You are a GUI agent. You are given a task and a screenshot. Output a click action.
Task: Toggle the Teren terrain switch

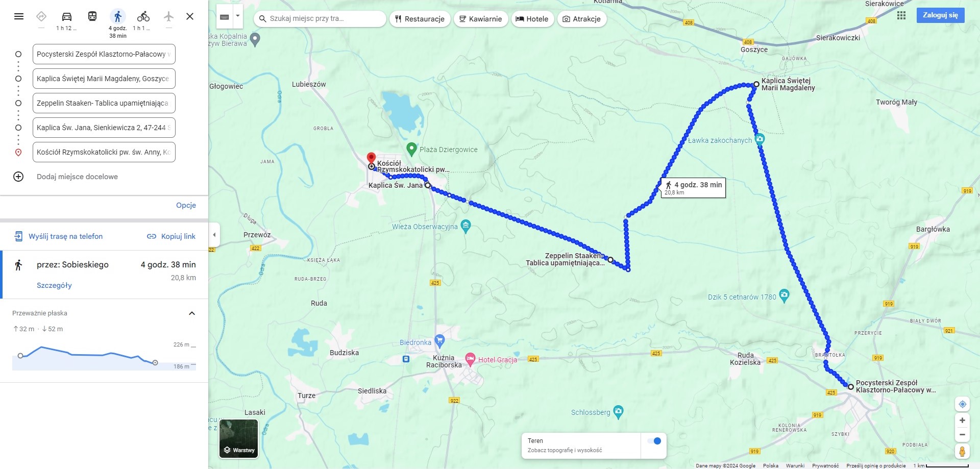coord(654,441)
